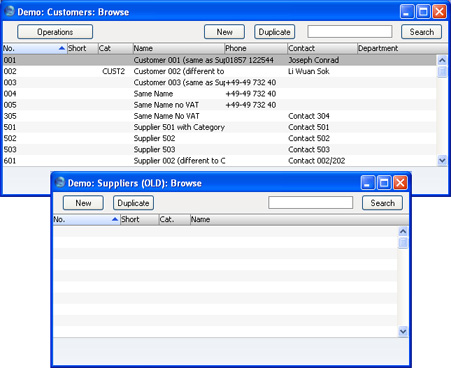
Task: Focus the search field in Suppliers (OLD) window
Action: click(311, 203)
